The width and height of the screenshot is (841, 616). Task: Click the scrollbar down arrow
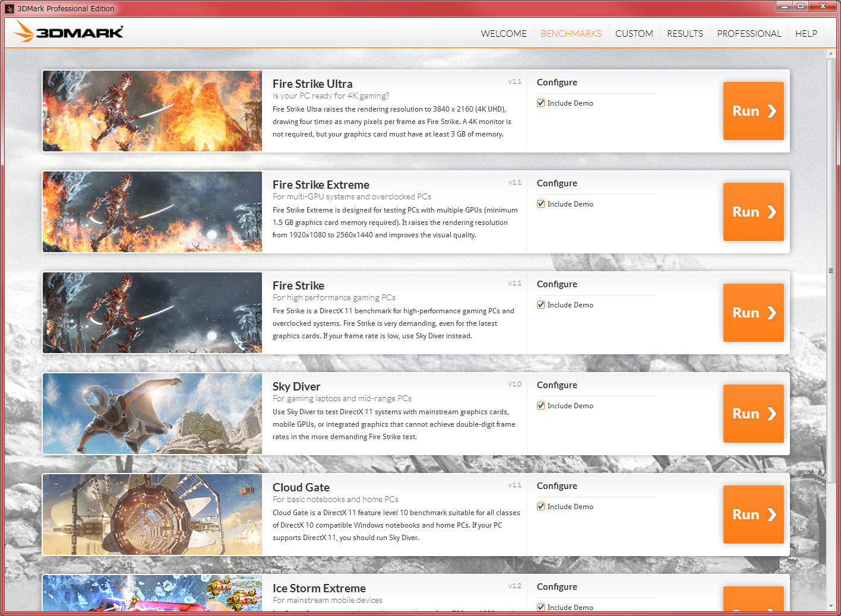pyautogui.click(x=831, y=606)
